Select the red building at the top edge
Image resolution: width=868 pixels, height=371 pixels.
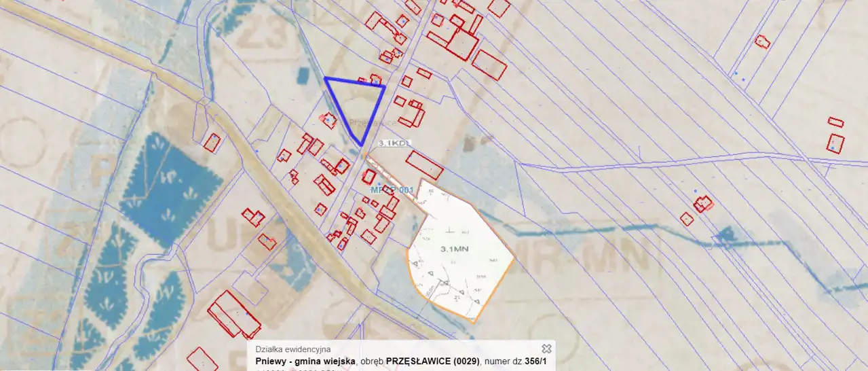(499, 7)
